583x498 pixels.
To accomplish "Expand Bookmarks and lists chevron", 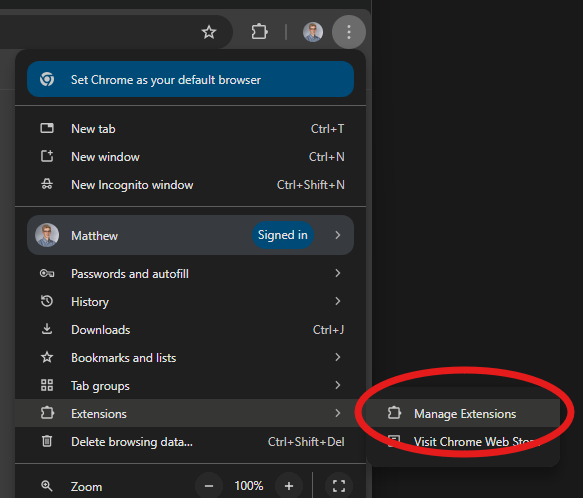I will coord(338,357).
